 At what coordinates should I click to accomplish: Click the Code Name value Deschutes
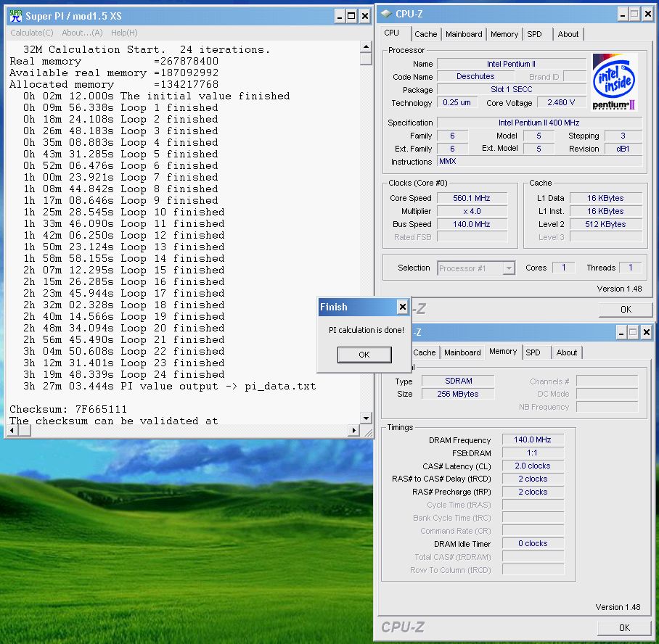tap(475, 76)
